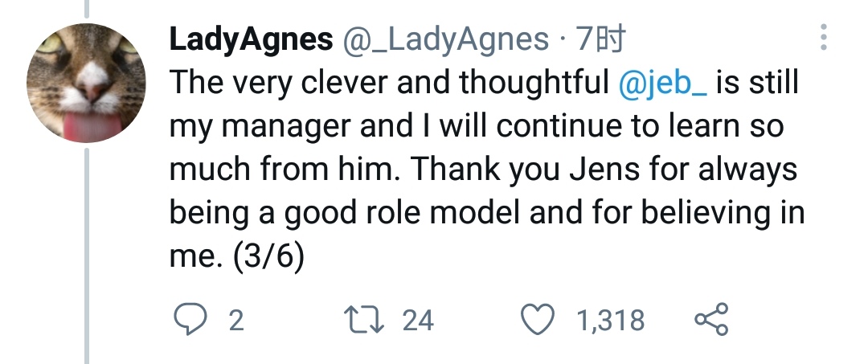Open the @jeb_ mention link
868x364 pixels.
pyautogui.click(x=664, y=84)
